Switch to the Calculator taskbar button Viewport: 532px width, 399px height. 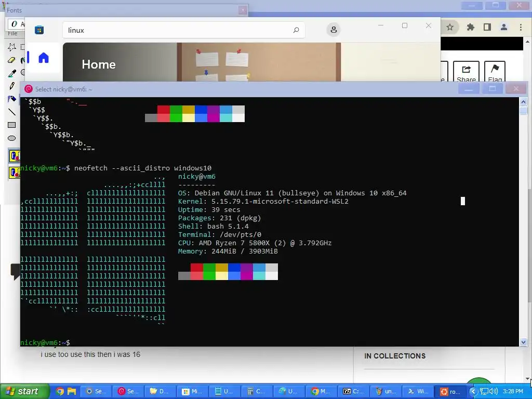257,391
